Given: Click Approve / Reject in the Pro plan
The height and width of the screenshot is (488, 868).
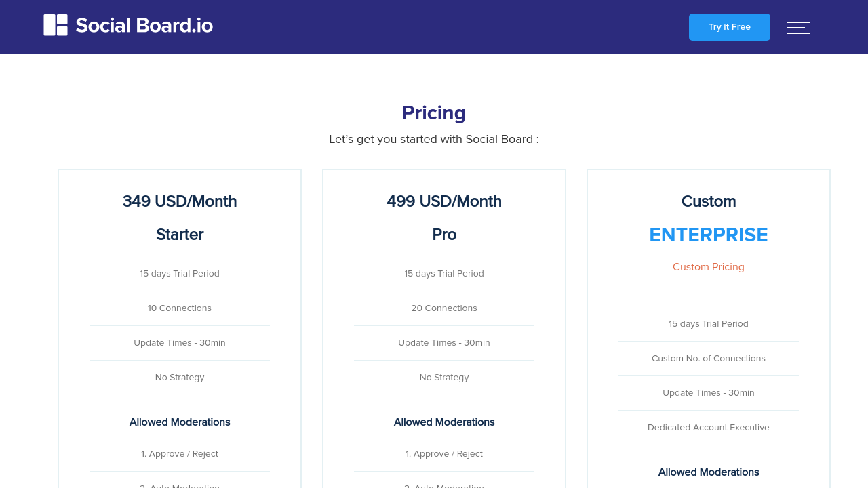Looking at the screenshot, I should tap(444, 453).
